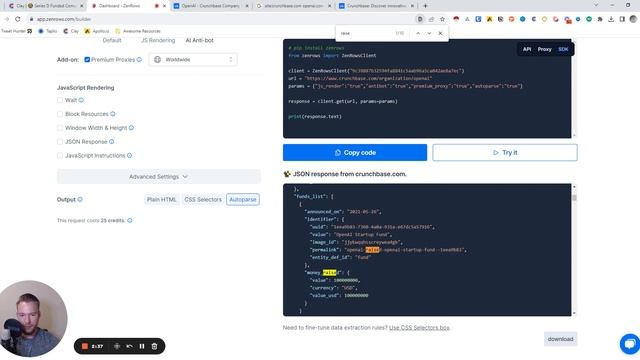The image size is (640, 360).
Task: Open the Use CSS Selectors box link
Action: tap(419, 328)
